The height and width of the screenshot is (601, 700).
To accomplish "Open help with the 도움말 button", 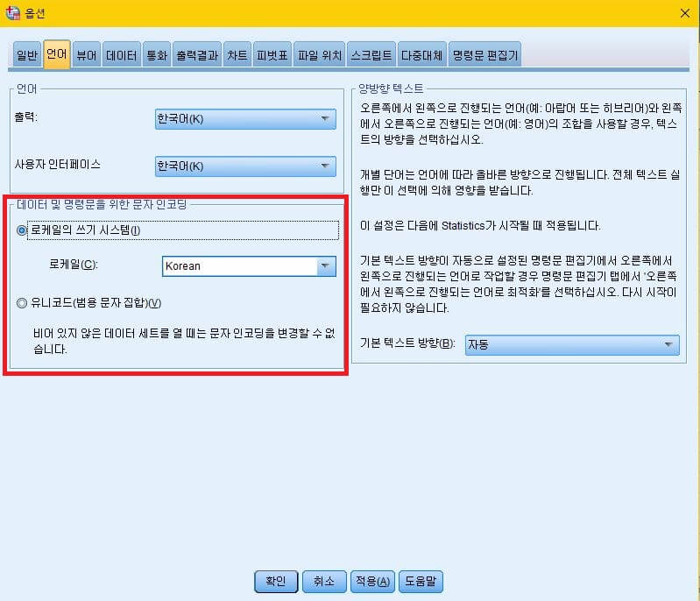I will click(x=421, y=581).
